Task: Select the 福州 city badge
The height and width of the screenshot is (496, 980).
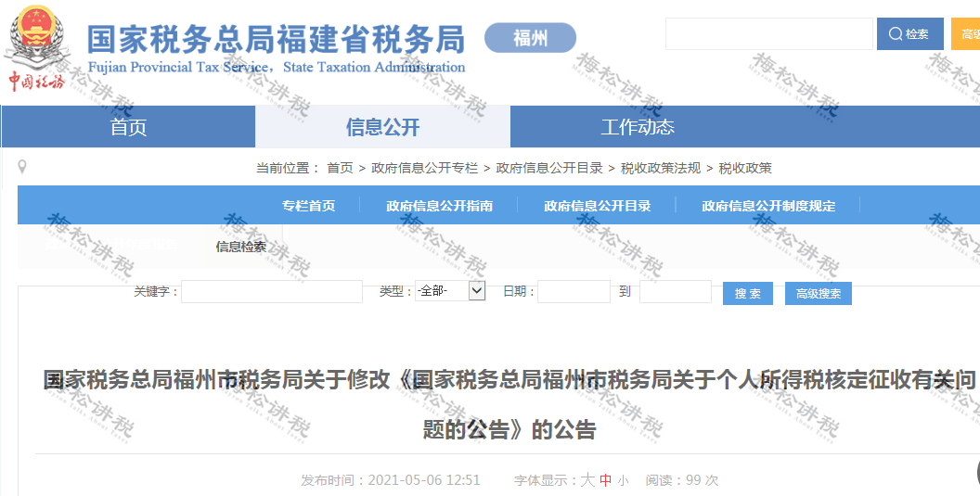Action: (x=530, y=38)
